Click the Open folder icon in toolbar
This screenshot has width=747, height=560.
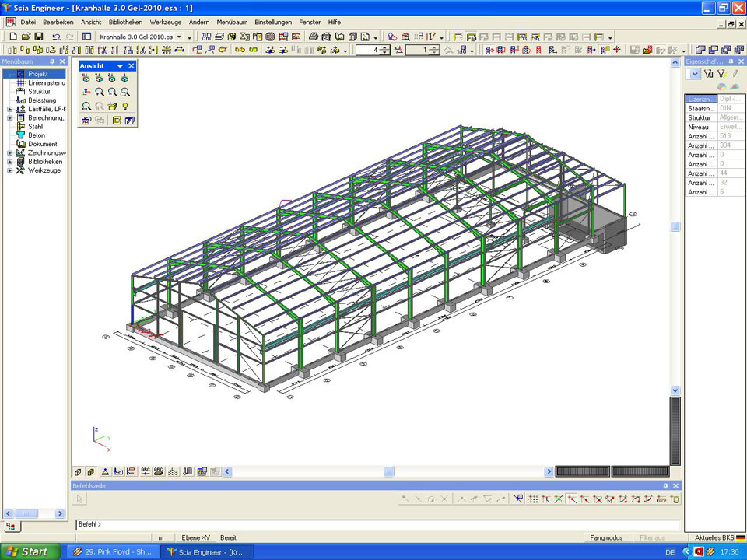[x=25, y=37]
